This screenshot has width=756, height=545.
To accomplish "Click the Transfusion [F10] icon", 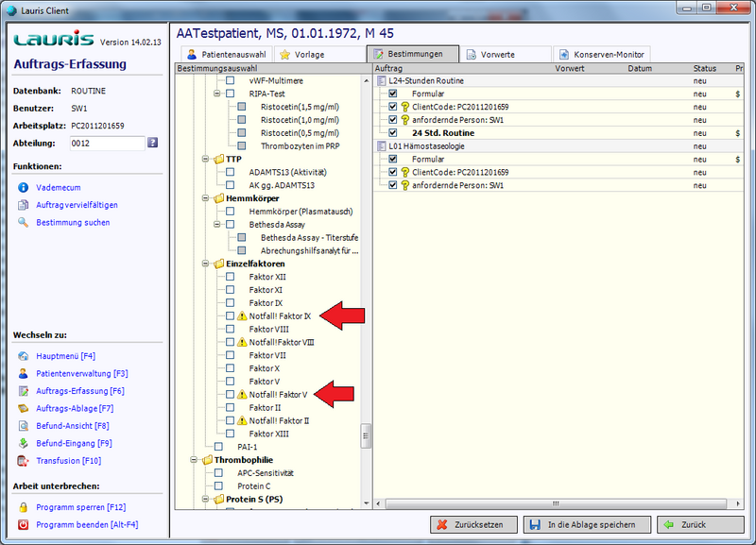I will click(x=24, y=461).
